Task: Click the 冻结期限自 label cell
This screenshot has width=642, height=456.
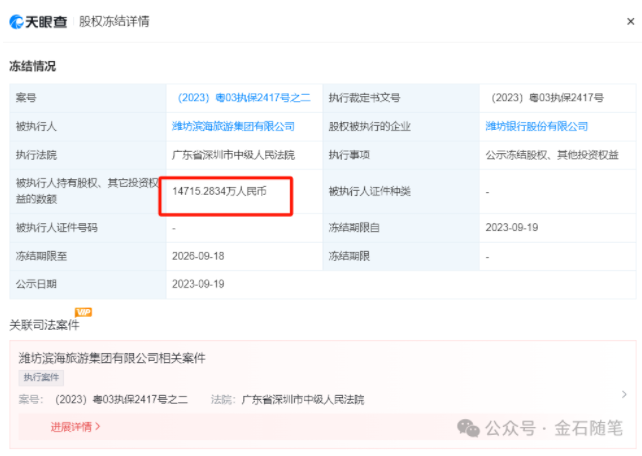Action: click(x=401, y=228)
